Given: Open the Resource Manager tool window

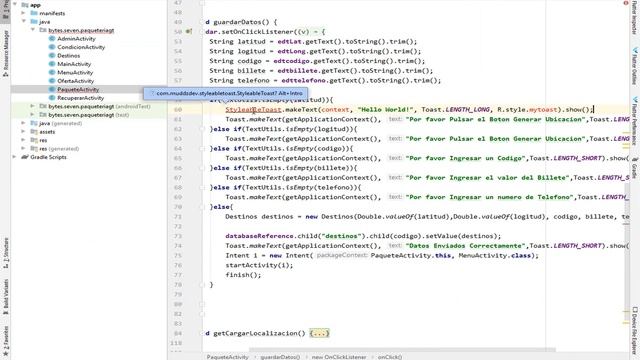Looking at the screenshot, I should click(x=6, y=53).
